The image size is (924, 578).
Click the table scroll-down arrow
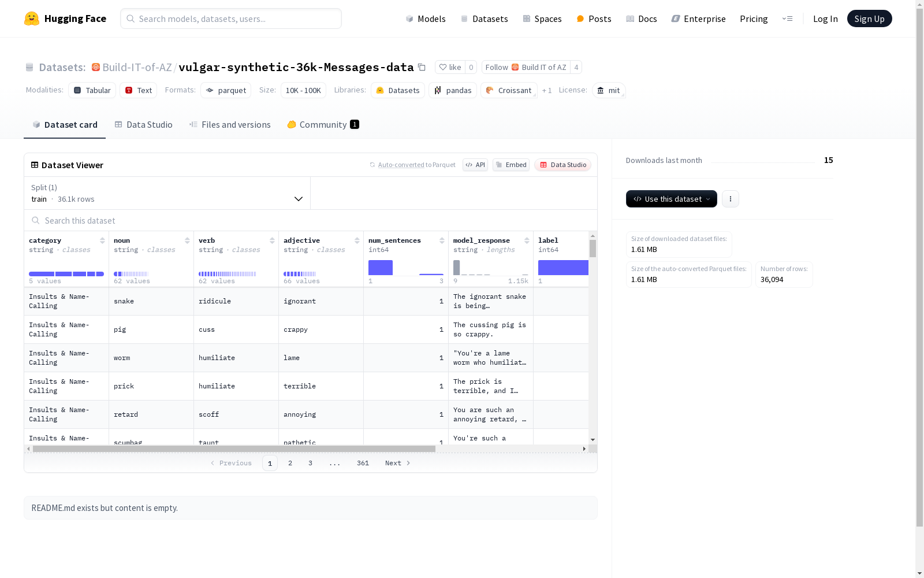click(x=593, y=440)
